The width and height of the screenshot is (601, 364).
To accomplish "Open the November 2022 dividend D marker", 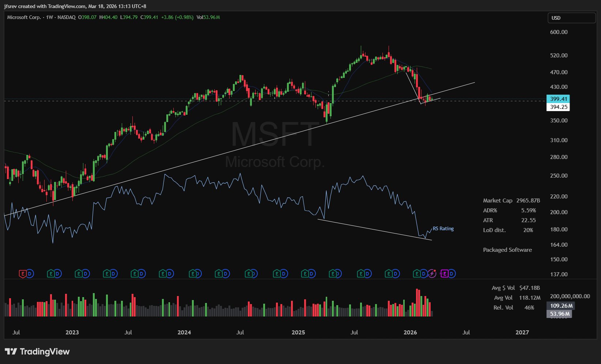I will pos(58,273).
